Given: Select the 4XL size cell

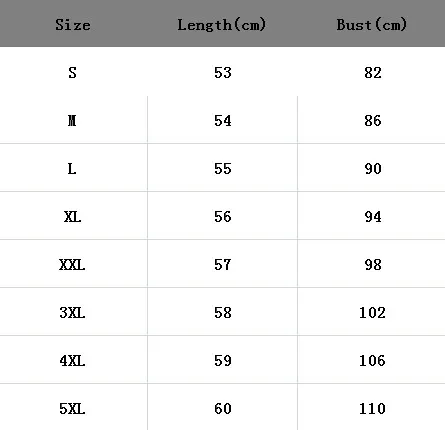Looking at the screenshot, I should coord(72,361).
